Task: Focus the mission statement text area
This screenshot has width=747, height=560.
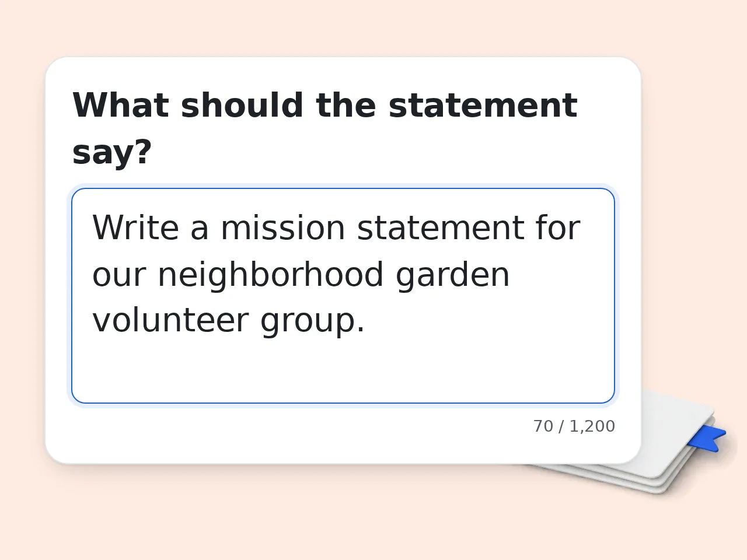Action: pyautogui.click(x=343, y=296)
